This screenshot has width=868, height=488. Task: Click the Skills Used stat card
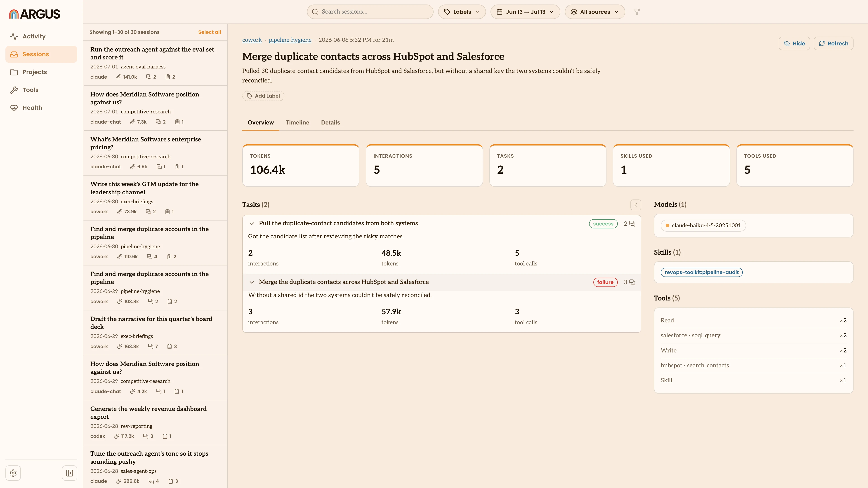click(x=671, y=166)
